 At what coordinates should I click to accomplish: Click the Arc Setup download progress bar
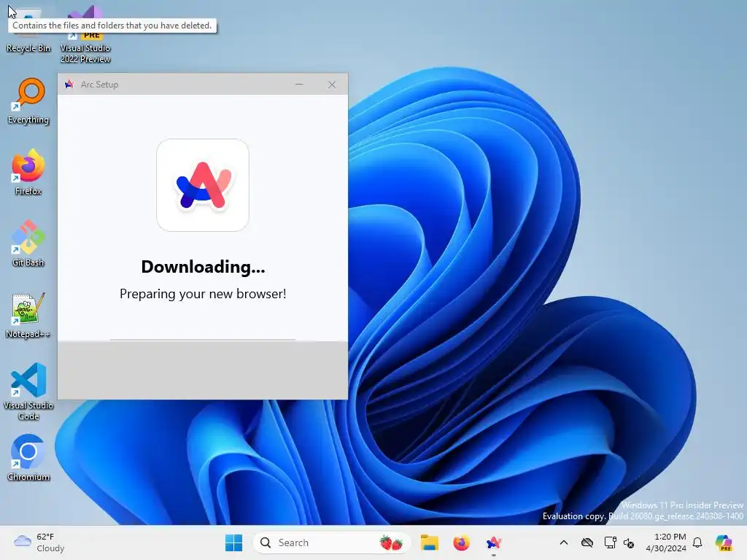(x=203, y=340)
